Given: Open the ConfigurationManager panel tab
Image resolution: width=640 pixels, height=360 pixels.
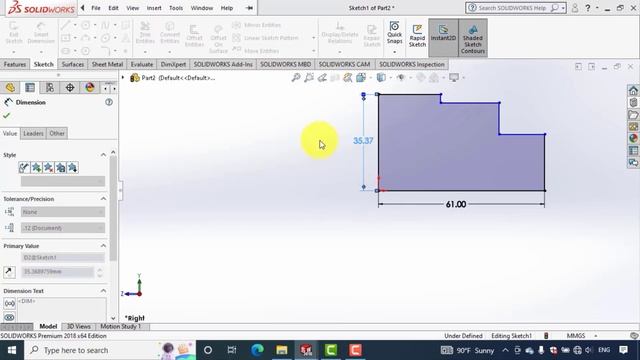Looking at the screenshot, I should pyautogui.click(x=50, y=87).
